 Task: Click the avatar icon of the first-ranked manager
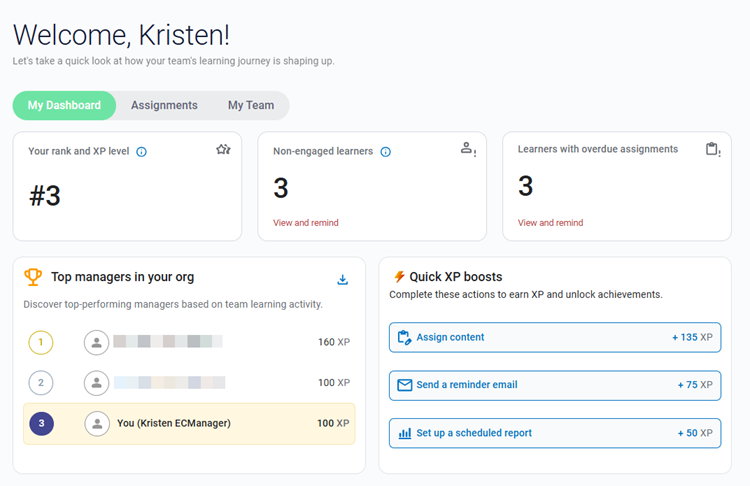[96, 342]
